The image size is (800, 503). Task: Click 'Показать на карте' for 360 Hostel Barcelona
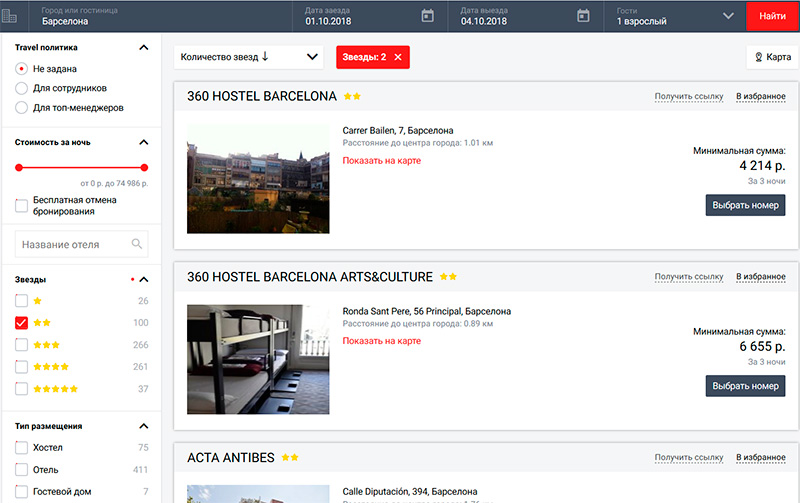click(381, 161)
